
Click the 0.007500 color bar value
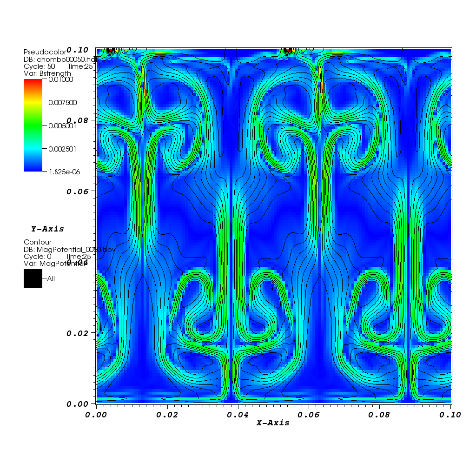63,103
